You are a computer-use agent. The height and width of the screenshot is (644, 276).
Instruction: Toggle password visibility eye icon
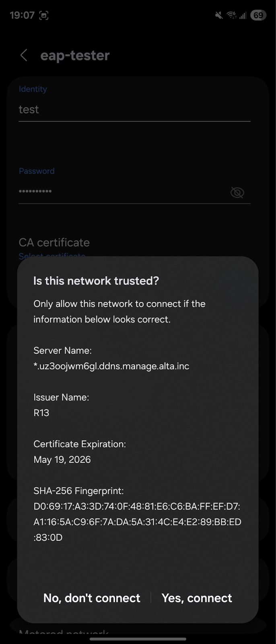[237, 192]
